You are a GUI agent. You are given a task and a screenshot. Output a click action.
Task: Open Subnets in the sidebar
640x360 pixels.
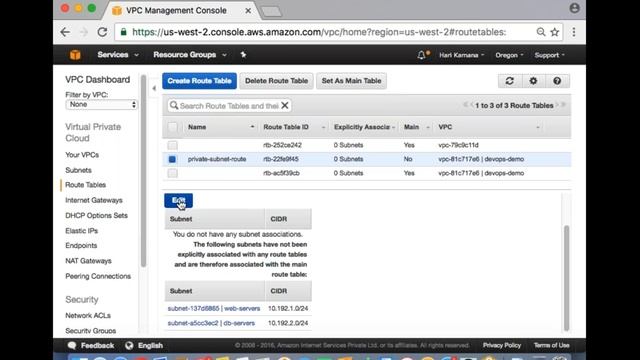point(78,170)
